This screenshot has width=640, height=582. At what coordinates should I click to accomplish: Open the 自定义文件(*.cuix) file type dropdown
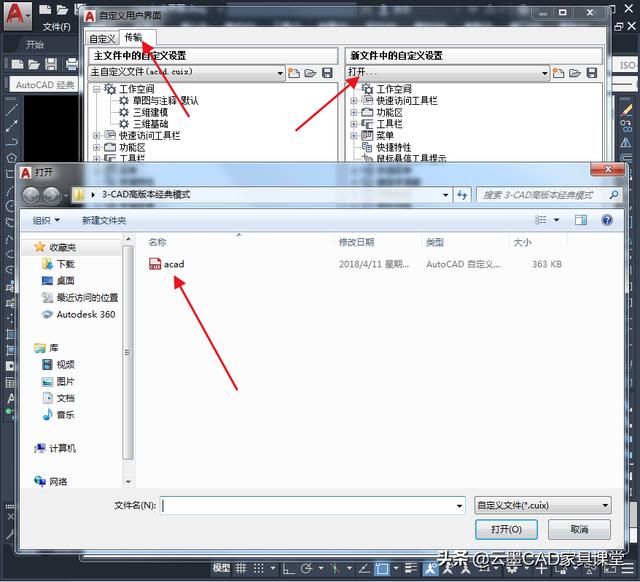(x=542, y=505)
